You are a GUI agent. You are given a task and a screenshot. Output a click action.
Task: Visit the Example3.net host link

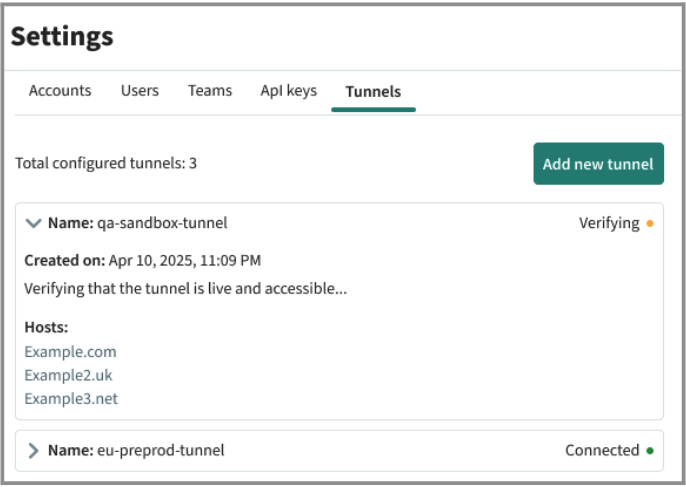pos(71,399)
